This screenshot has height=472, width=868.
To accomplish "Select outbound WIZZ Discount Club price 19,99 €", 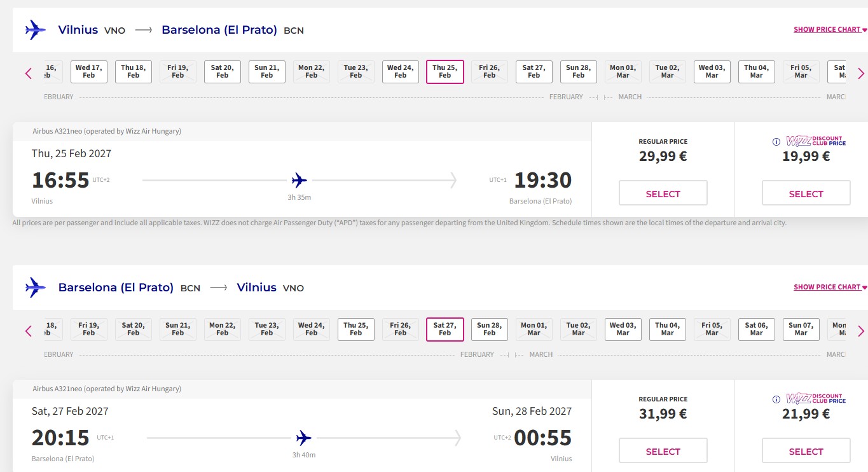I will coord(806,193).
